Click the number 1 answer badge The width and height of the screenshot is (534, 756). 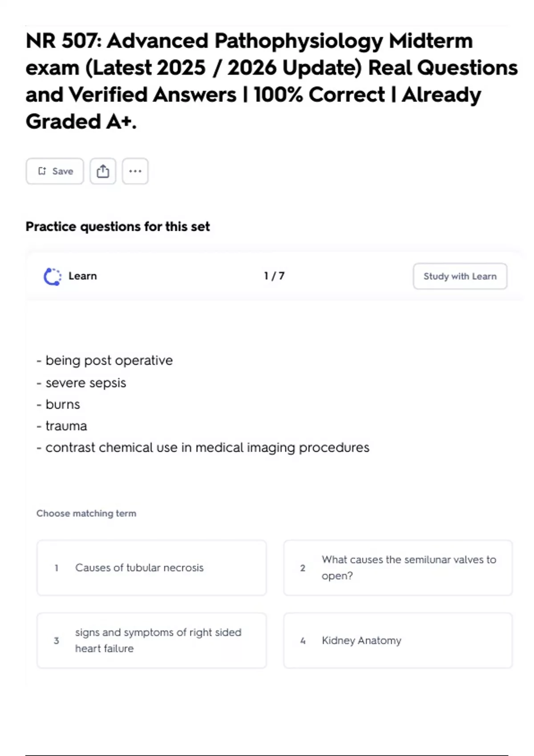coord(57,568)
